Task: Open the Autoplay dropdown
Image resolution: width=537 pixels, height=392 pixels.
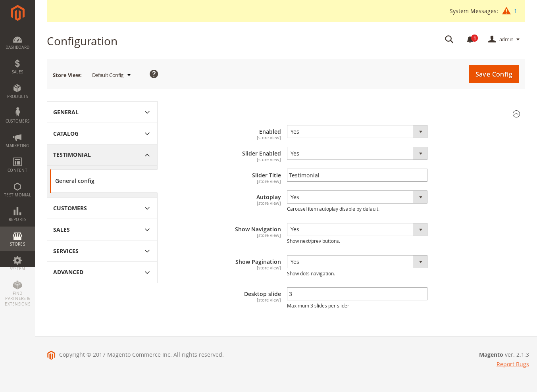Action: coord(357,197)
